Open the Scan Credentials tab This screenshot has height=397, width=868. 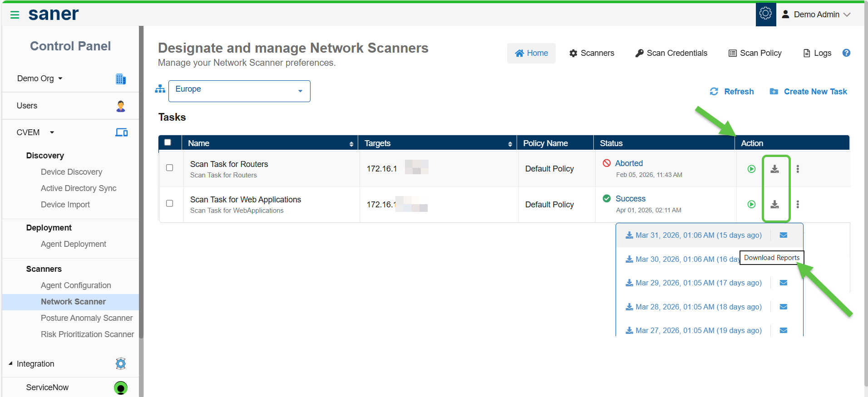click(x=671, y=53)
